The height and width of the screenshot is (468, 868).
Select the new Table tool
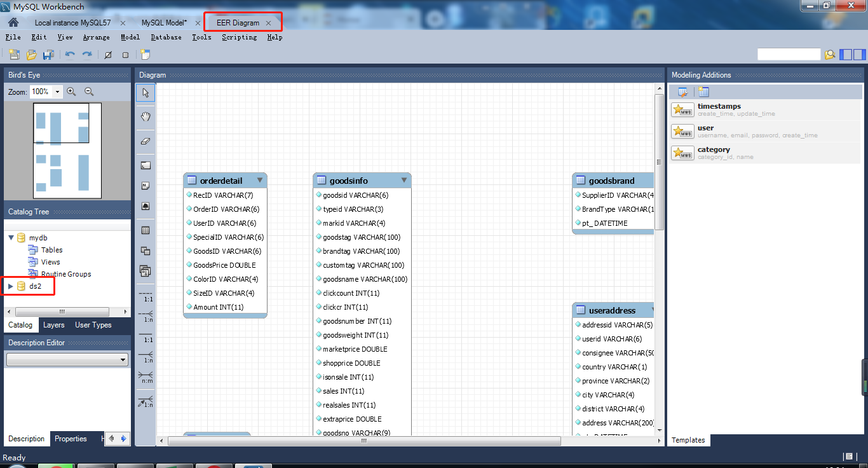[146, 230]
